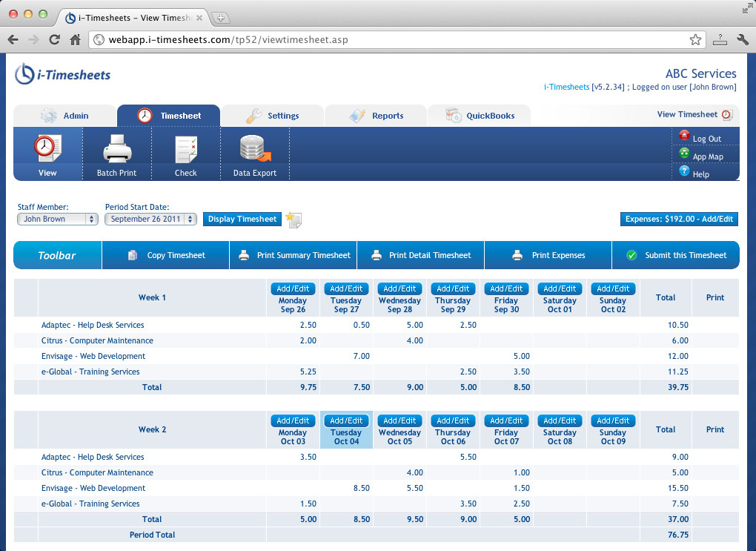
Task: Click Print Expenses in toolbar
Action: (x=548, y=255)
